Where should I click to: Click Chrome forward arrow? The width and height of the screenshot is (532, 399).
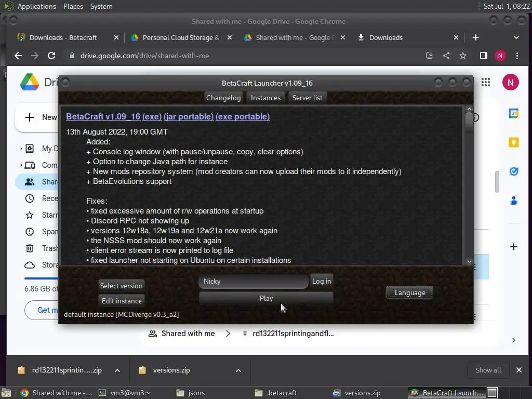[x=35, y=56]
